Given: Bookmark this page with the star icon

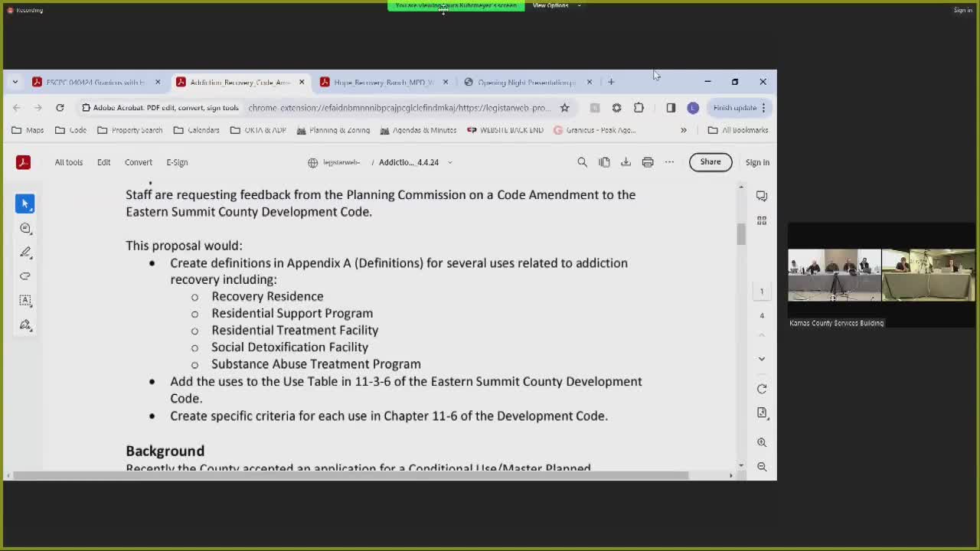Looking at the screenshot, I should (565, 108).
